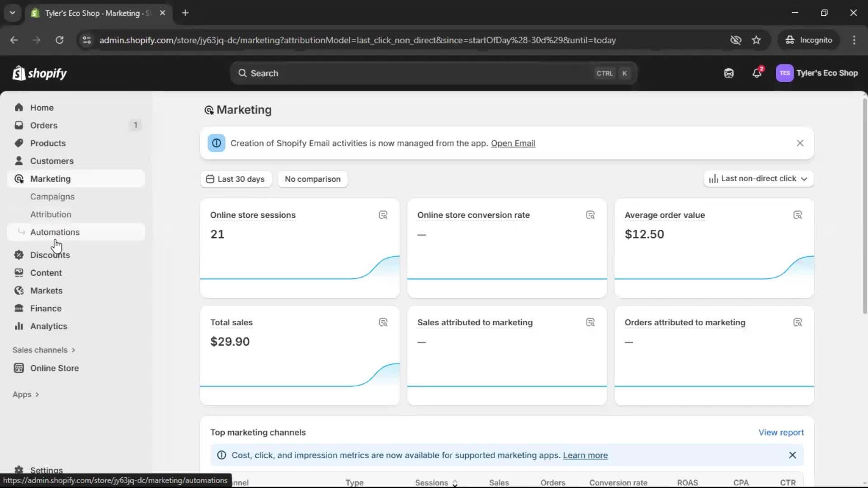Click the Open Email link
Screen dimensions: 868x488
pyautogui.click(x=513, y=143)
